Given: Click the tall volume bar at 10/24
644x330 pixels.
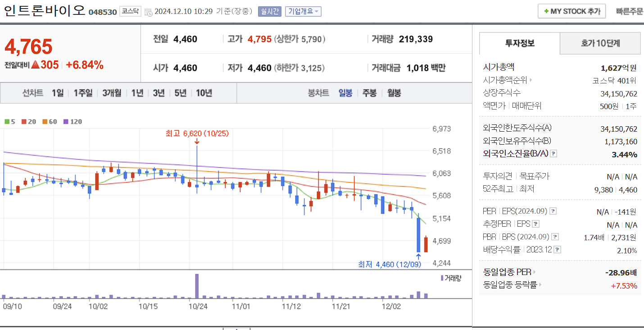Looking at the screenshot, I should click(x=197, y=286).
